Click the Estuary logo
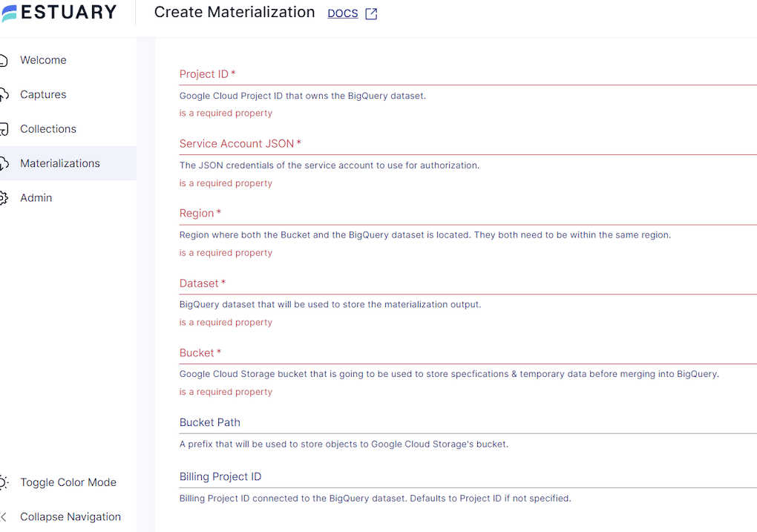The image size is (757, 532). [59, 13]
